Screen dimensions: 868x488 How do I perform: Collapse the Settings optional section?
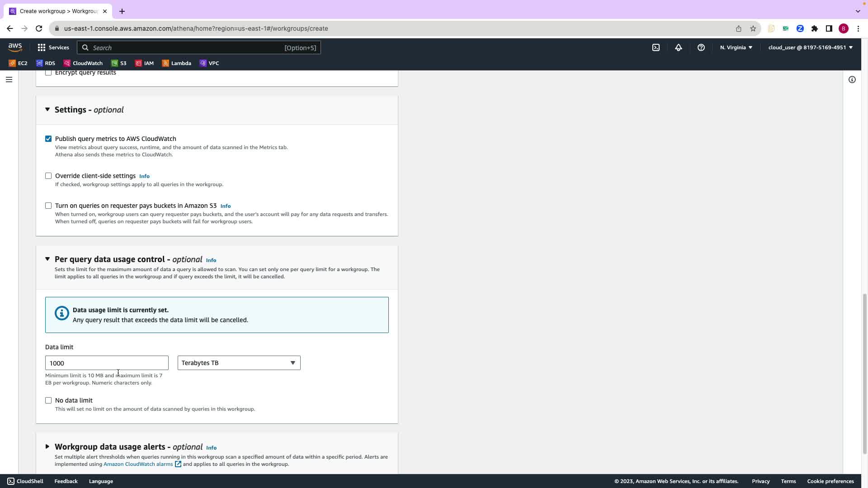click(47, 110)
